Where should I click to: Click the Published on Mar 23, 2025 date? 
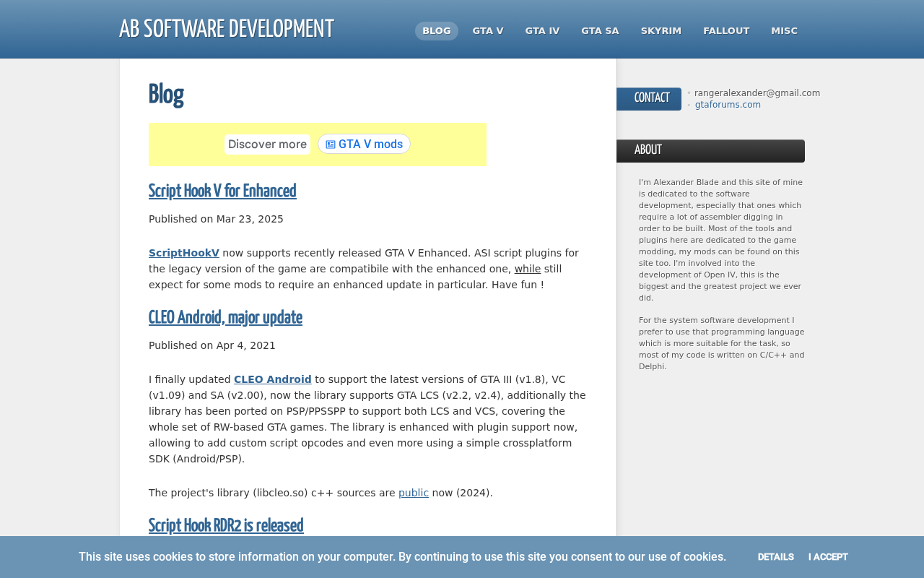click(216, 219)
